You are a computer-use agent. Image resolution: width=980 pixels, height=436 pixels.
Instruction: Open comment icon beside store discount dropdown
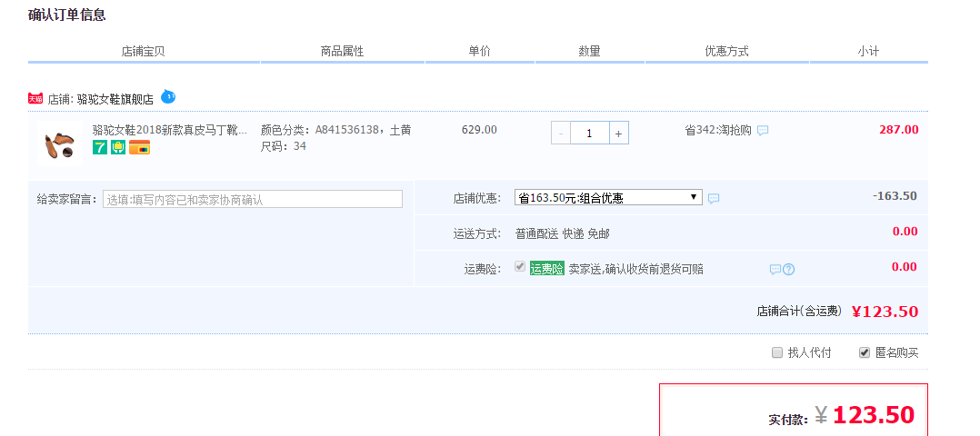713,199
